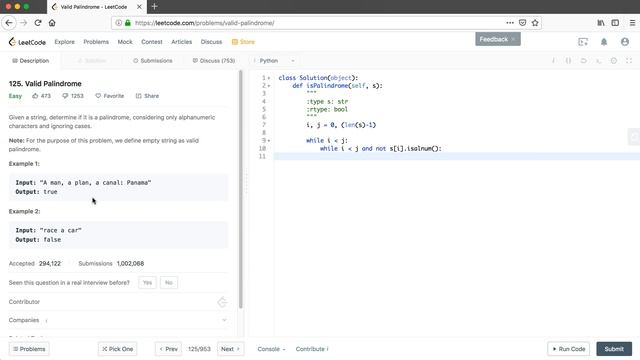
Task: Click the Contributor section
Action: 118,302
